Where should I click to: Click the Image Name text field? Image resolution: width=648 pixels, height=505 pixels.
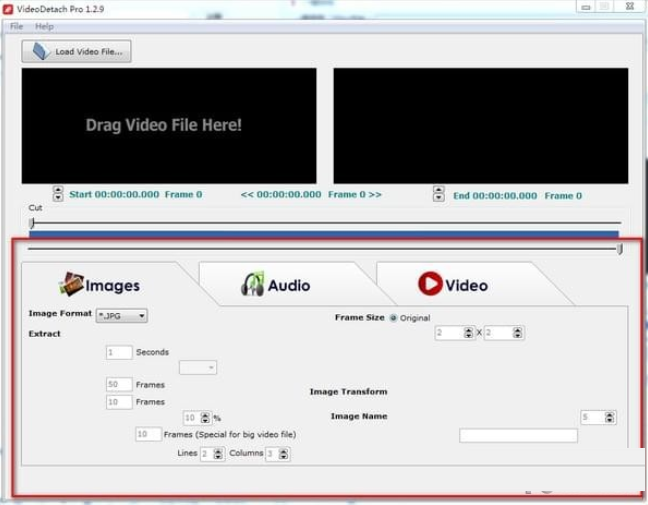click(518, 436)
